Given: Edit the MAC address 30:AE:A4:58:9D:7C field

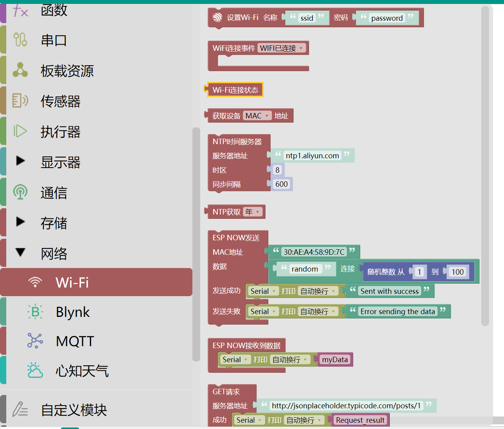Looking at the screenshot, I should 314,252.
